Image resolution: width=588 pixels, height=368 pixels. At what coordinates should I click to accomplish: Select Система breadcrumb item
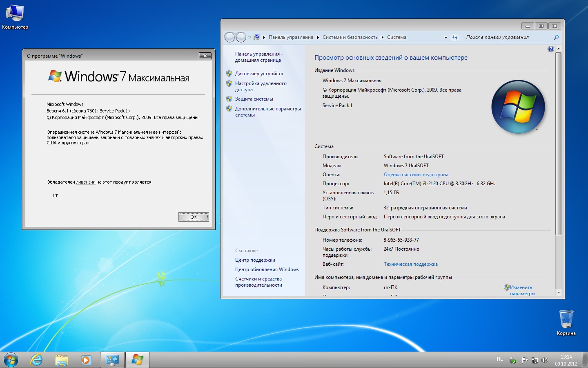tap(396, 37)
